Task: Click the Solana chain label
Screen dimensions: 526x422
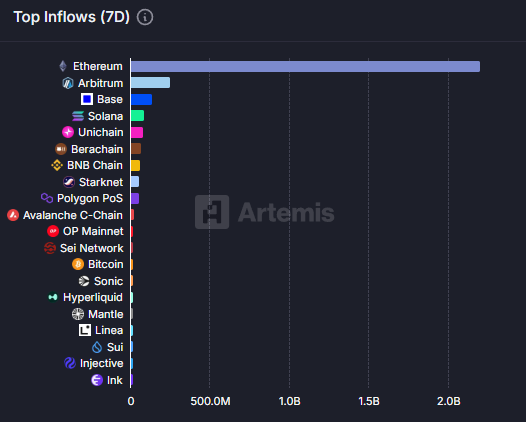Action: click(x=105, y=116)
